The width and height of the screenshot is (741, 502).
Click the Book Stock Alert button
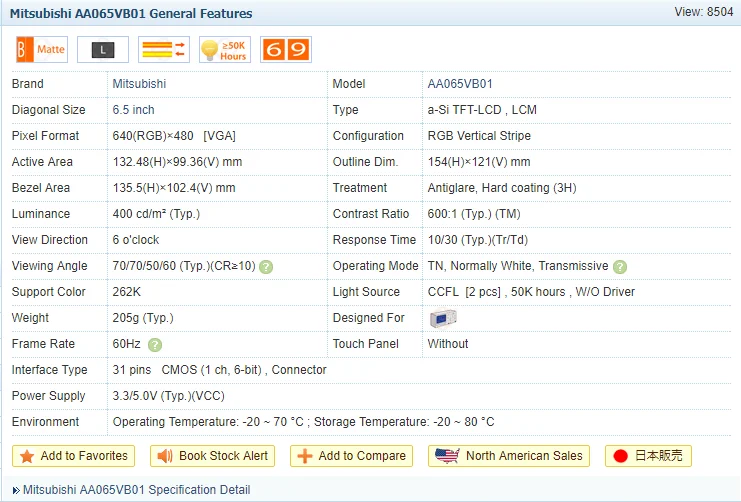point(213,456)
